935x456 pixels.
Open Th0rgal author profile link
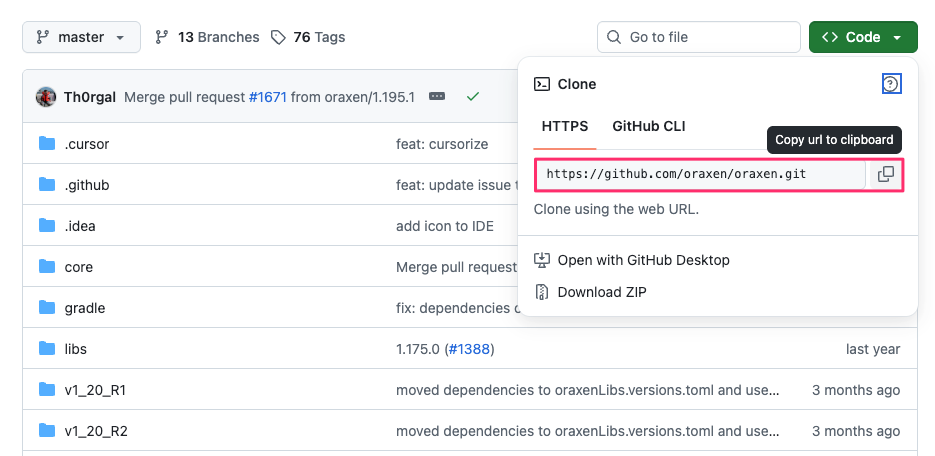[90, 97]
